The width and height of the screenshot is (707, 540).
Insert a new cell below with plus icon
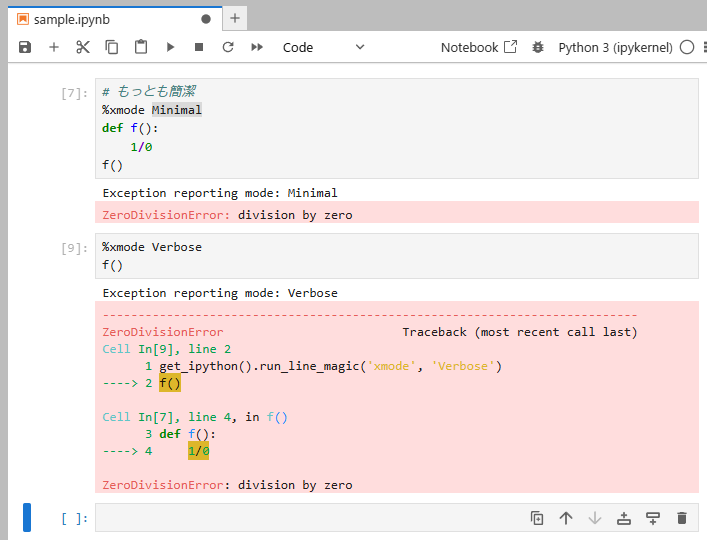point(54,47)
